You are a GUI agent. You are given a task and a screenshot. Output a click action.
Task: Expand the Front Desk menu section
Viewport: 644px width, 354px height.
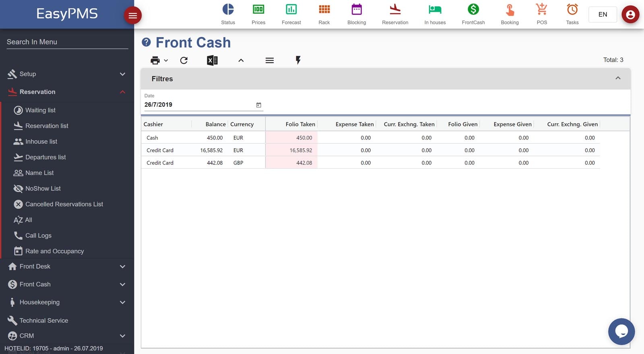coord(67,267)
